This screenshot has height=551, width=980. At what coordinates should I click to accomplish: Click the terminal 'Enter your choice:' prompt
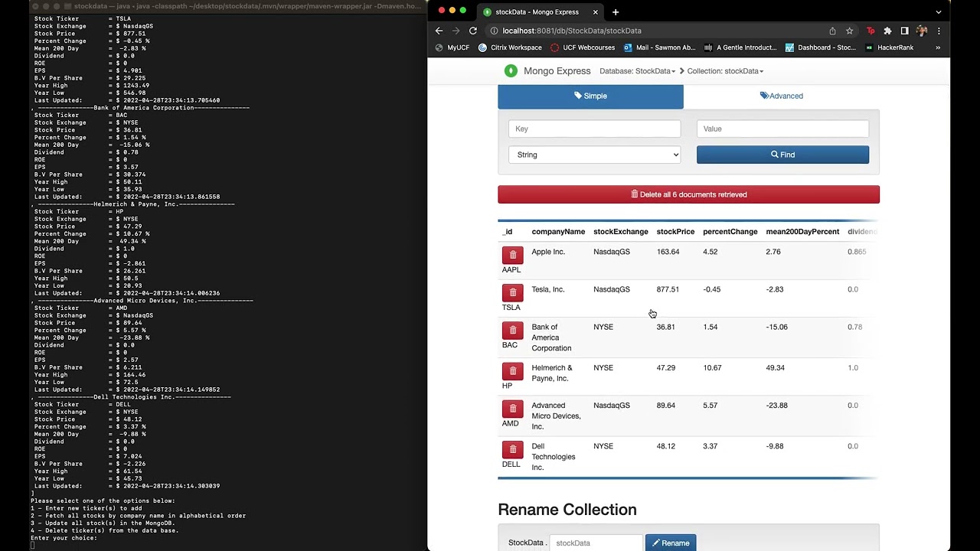[x=64, y=538]
